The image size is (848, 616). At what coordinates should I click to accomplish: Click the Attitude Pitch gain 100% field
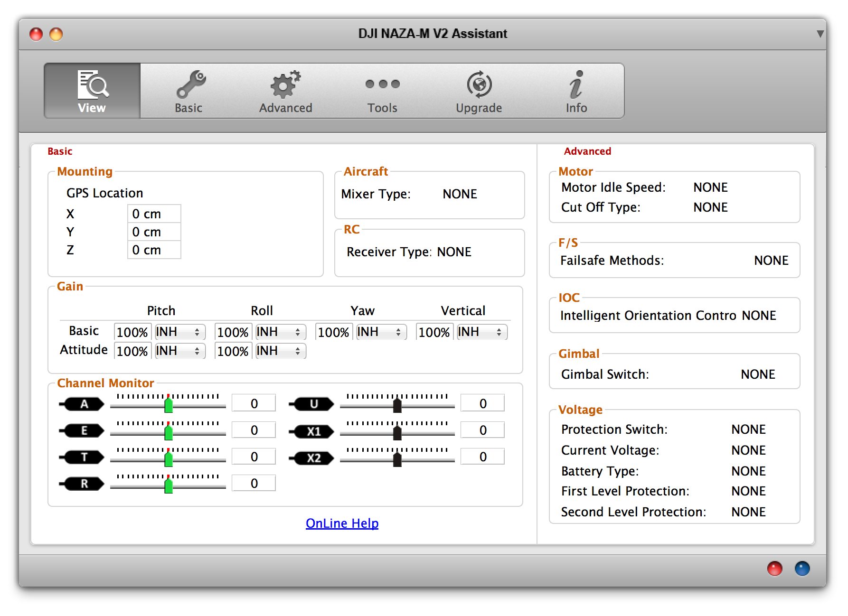point(132,351)
